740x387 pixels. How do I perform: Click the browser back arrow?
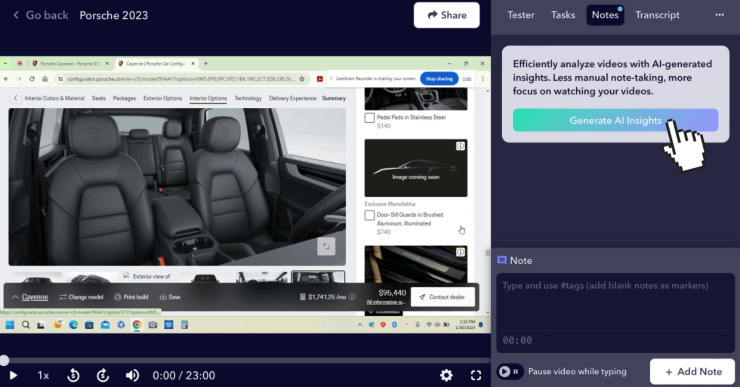6,79
